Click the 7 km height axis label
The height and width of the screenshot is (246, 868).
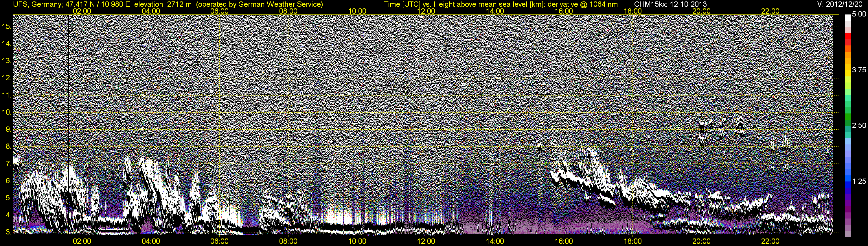pos(8,164)
